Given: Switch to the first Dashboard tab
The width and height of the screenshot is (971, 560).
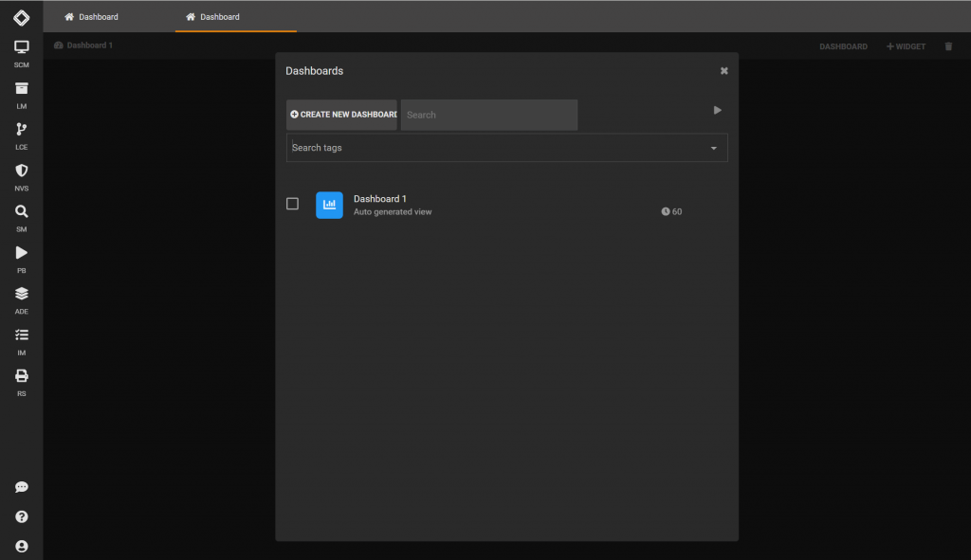Looking at the screenshot, I should (x=92, y=17).
